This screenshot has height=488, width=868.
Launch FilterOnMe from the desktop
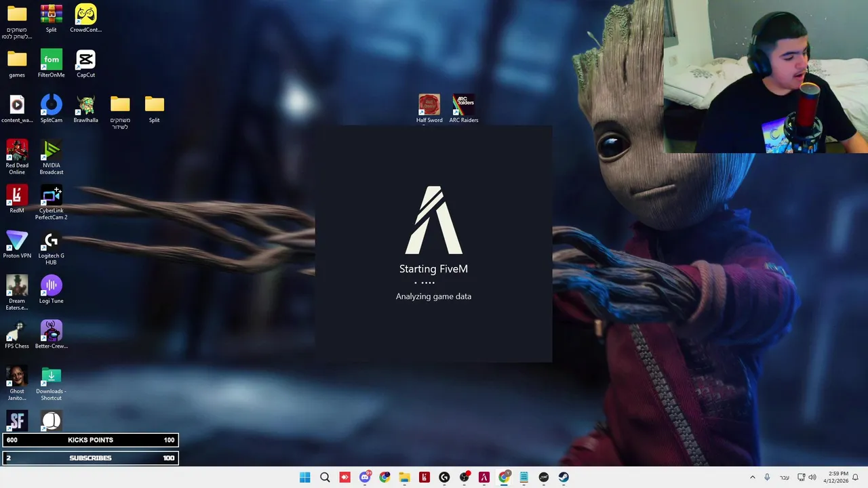tap(51, 64)
